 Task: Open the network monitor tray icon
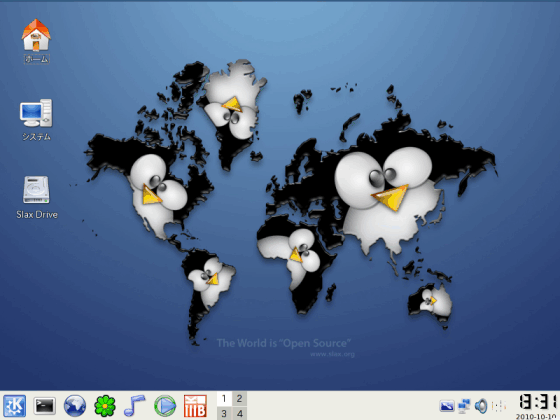point(464,406)
